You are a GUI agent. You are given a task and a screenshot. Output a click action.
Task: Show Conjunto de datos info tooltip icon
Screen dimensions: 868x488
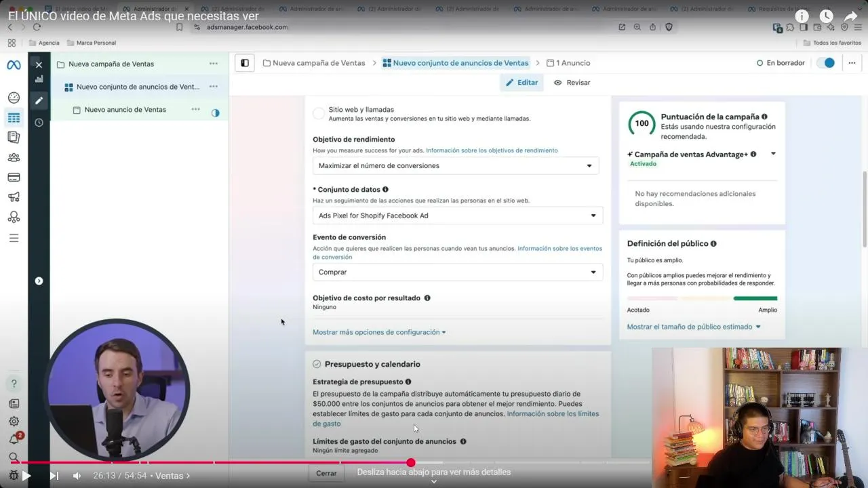[385, 190]
